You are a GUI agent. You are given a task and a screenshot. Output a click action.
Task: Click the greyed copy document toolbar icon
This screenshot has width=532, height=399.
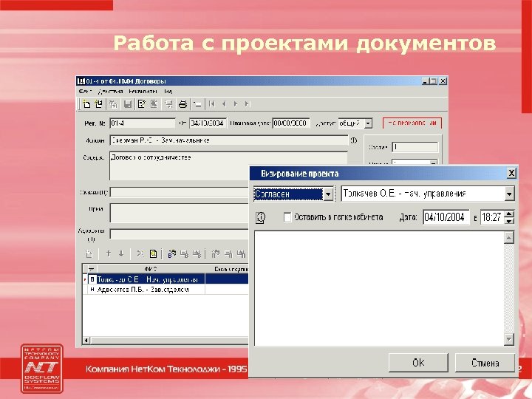113,104
